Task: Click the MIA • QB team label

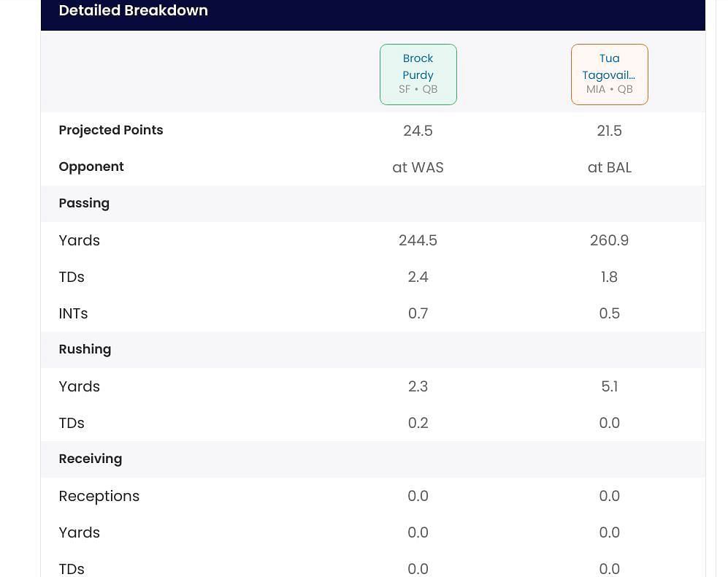Action: 609,89
